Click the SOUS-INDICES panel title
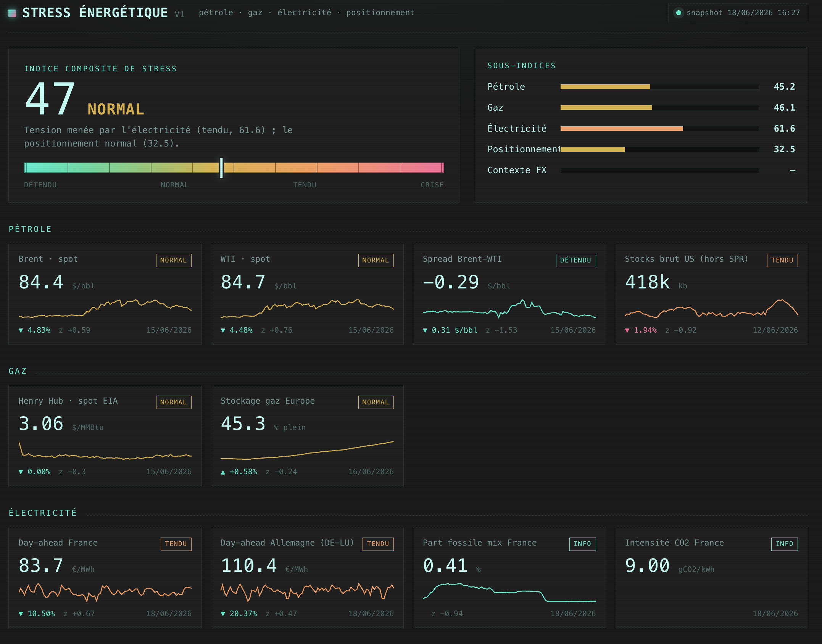822x644 pixels. 521,66
